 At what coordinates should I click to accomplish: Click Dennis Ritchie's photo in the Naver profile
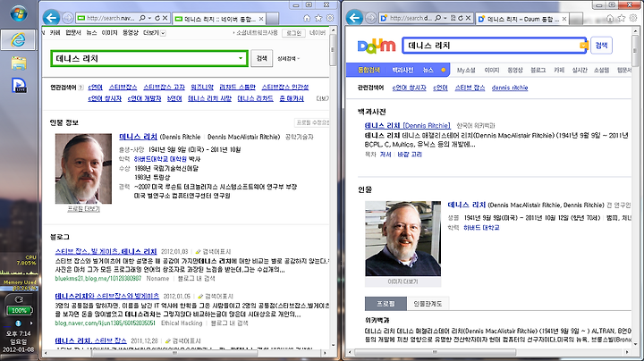[x=83, y=169]
